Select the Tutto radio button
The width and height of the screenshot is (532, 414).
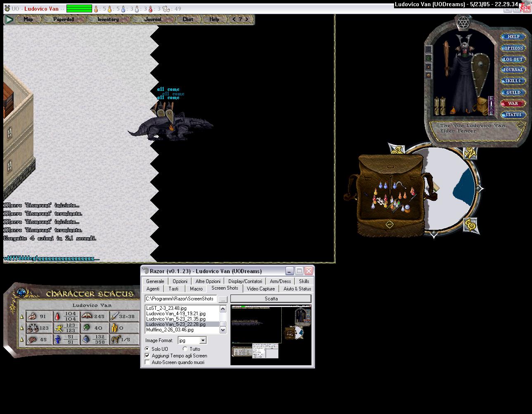pos(192,349)
